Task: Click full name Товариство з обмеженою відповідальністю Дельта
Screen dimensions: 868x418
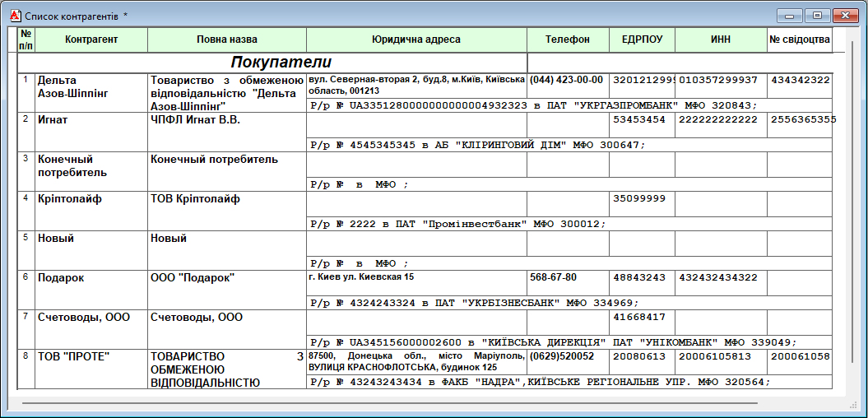Action: point(227,92)
